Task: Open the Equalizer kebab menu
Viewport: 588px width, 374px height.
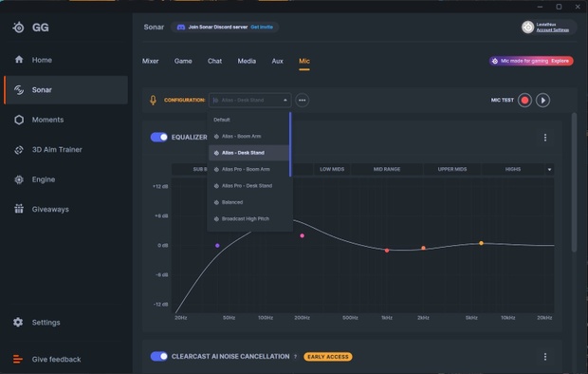Action: pos(545,138)
